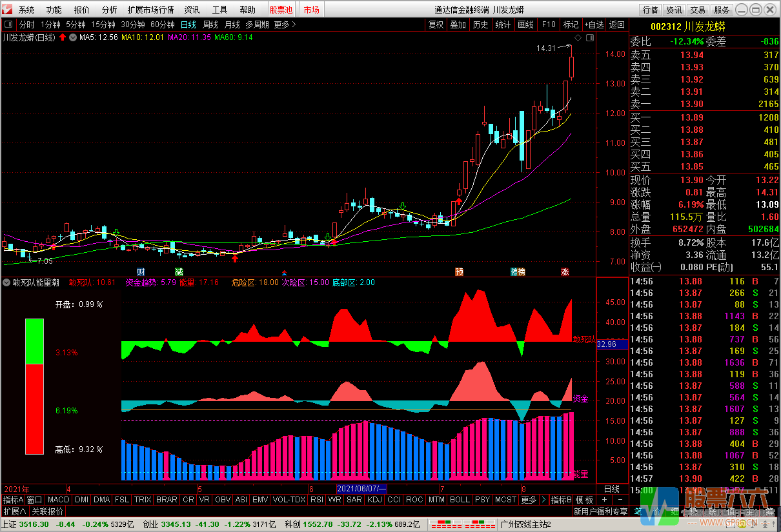Select the MACD indicator tab
Viewport: 781px width, 532px height.
pyautogui.click(x=58, y=500)
